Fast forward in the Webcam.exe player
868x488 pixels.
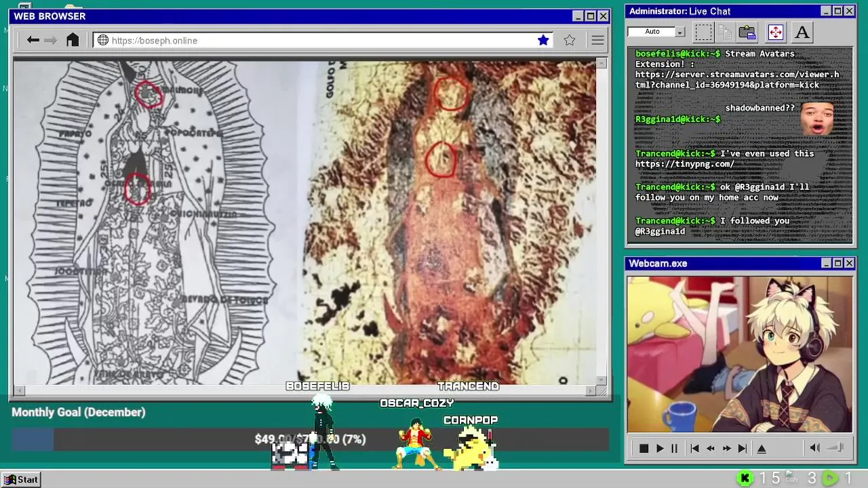pyautogui.click(x=726, y=448)
